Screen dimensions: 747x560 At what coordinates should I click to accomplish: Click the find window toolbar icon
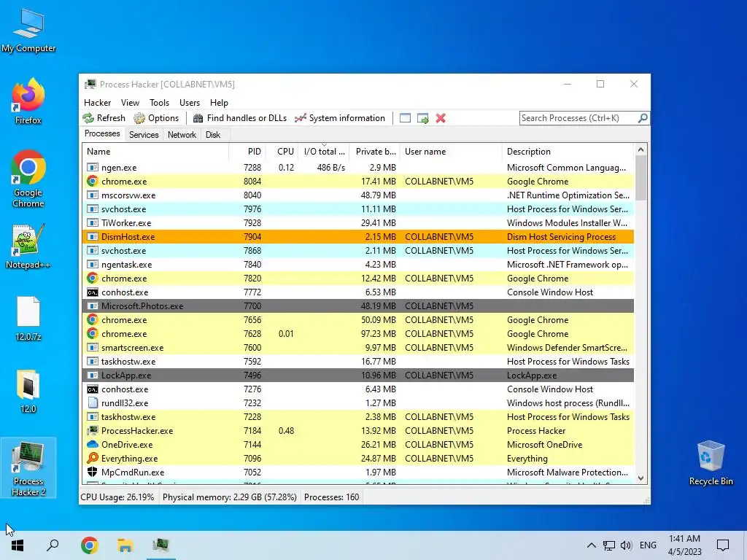[405, 118]
